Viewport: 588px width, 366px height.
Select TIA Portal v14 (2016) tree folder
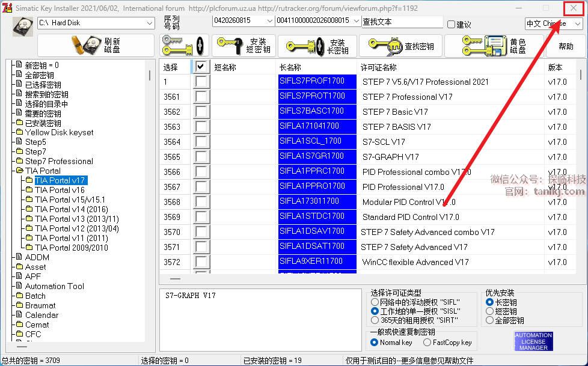point(72,209)
